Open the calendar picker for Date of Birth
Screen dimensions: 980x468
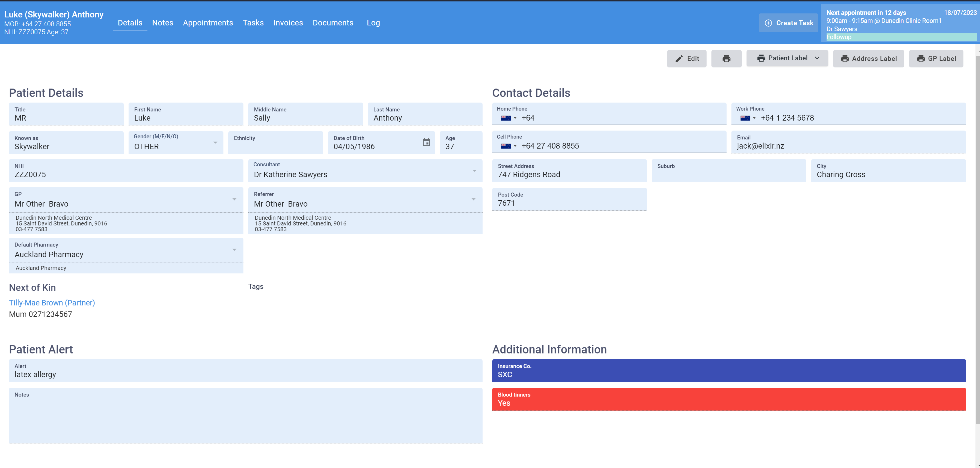point(426,142)
